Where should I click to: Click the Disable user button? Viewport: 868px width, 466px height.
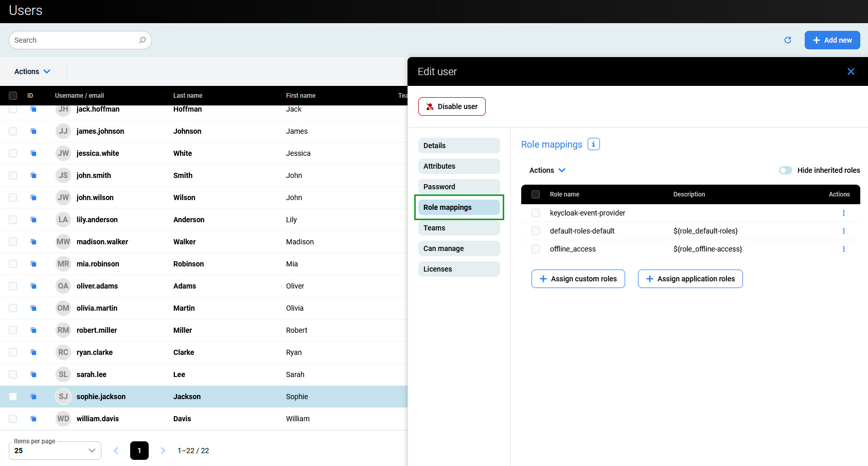point(452,106)
